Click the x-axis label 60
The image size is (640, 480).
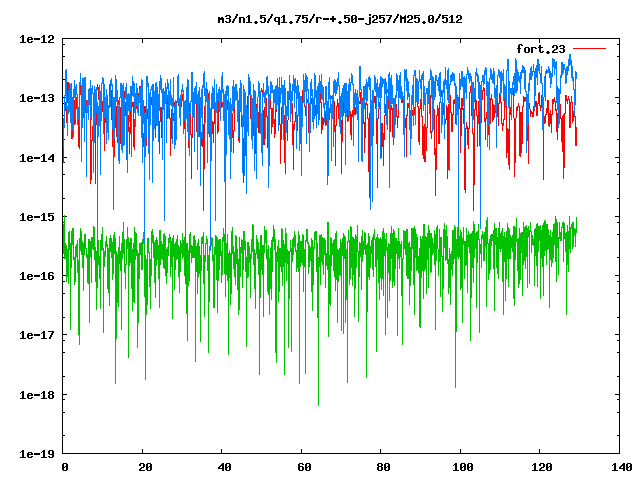point(304,467)
